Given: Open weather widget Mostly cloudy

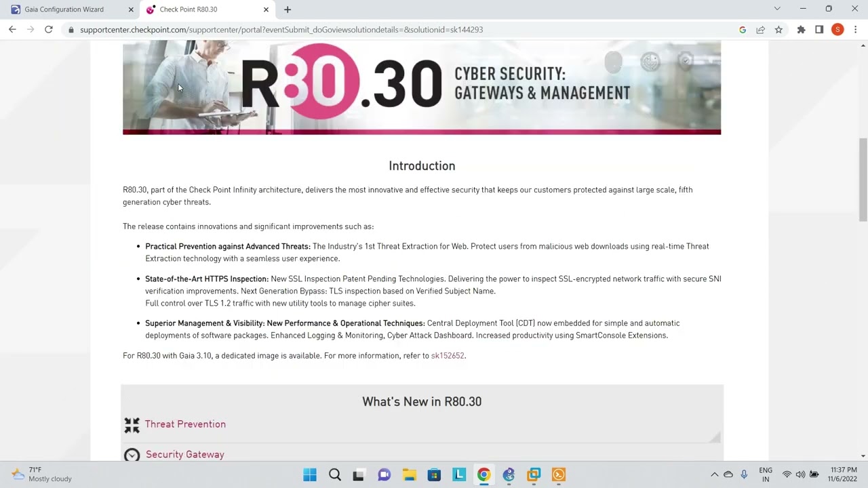Looking at the screenshot, I should (x=42, y=474).
